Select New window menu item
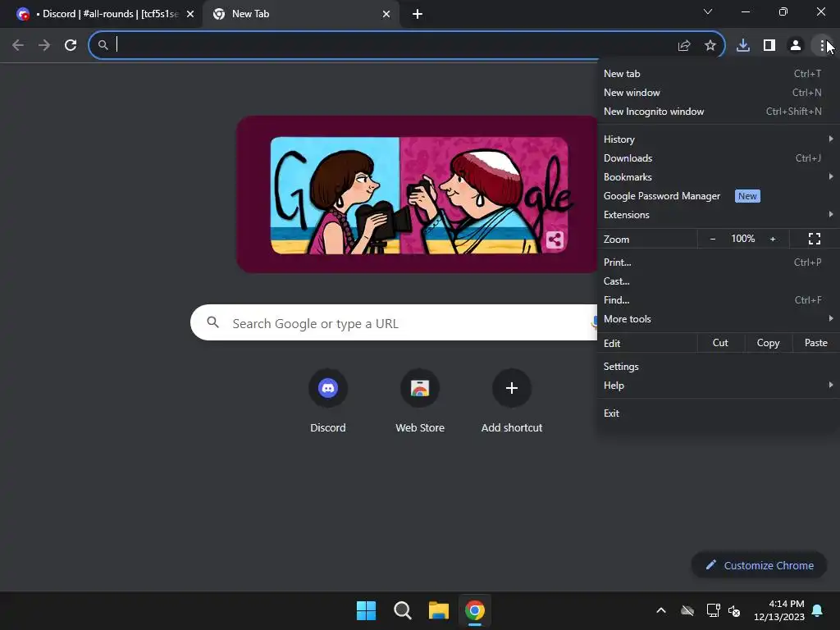 coord(718,93)
